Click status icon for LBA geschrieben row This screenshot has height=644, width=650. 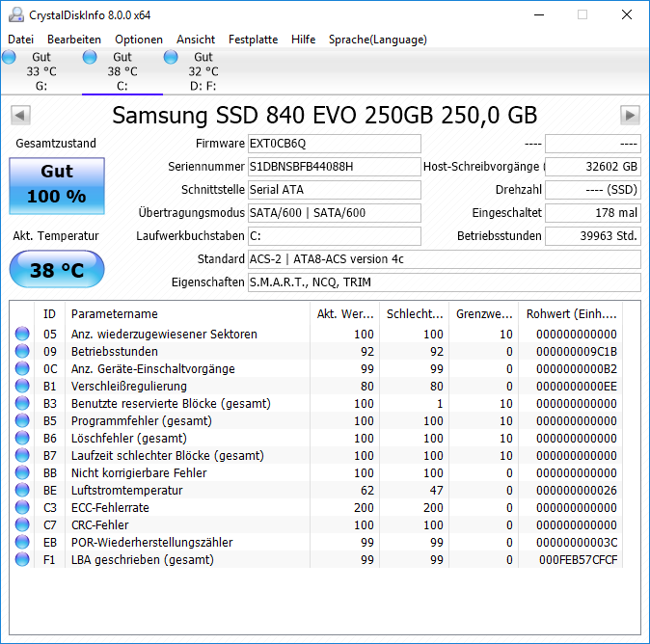coord(22,560)
